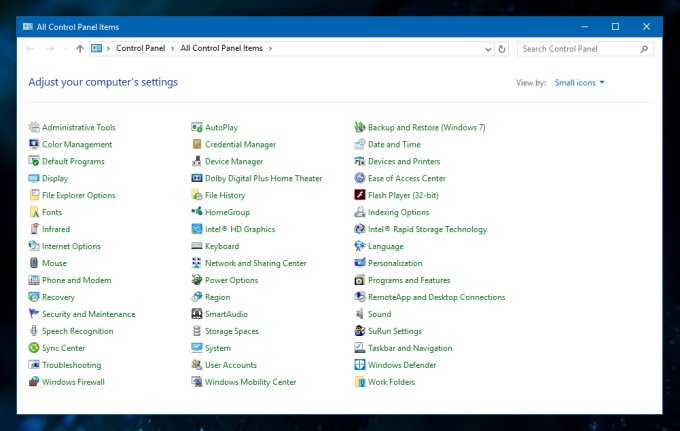Open the Speech Recognition link

click(x=78, y=331)
